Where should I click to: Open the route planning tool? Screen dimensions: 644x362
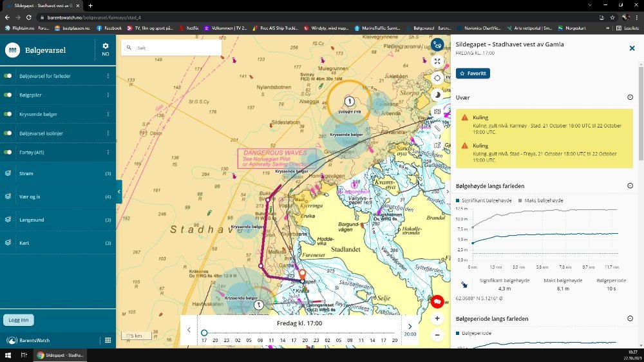point(437,44)
